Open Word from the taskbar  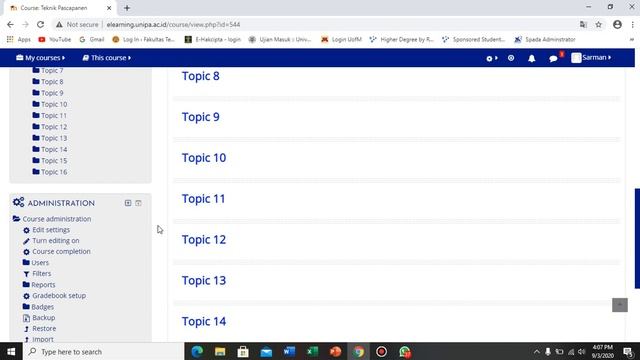[x=289, y=351]
